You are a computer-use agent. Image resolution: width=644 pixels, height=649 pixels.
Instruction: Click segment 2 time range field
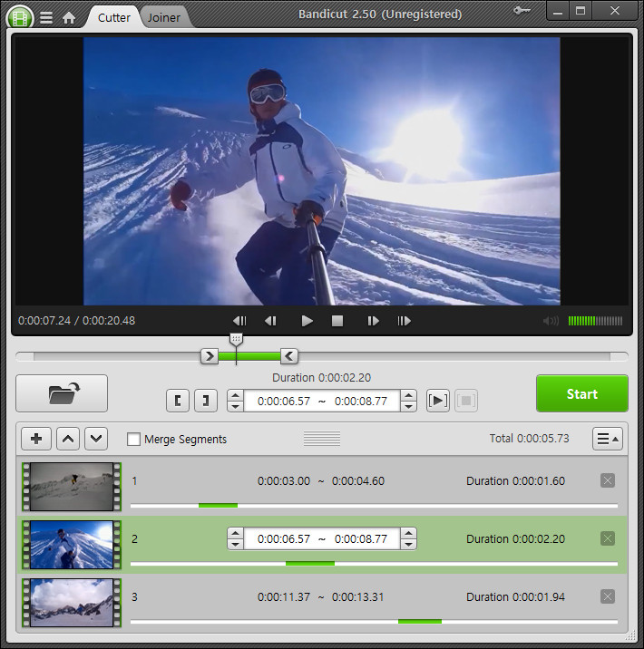(x=322, y=538)
